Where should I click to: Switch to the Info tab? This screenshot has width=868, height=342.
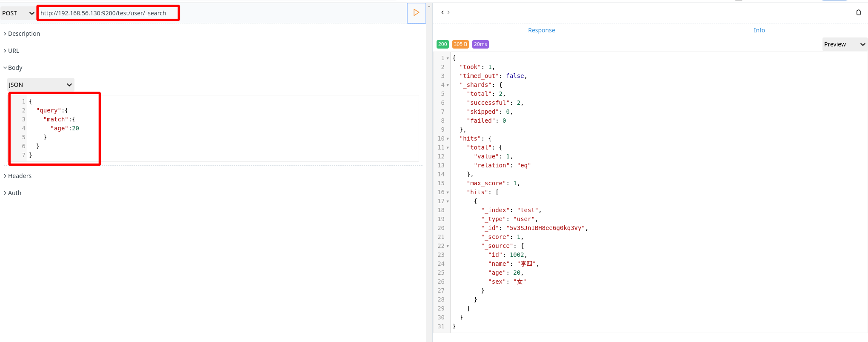[x=759, y=30]
